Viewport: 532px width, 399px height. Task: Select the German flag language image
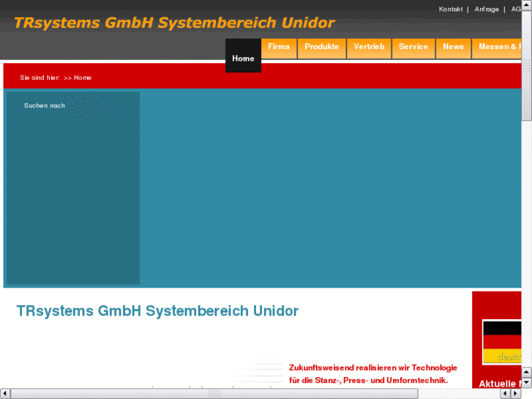pyautogui.click(x=502, y=343)
